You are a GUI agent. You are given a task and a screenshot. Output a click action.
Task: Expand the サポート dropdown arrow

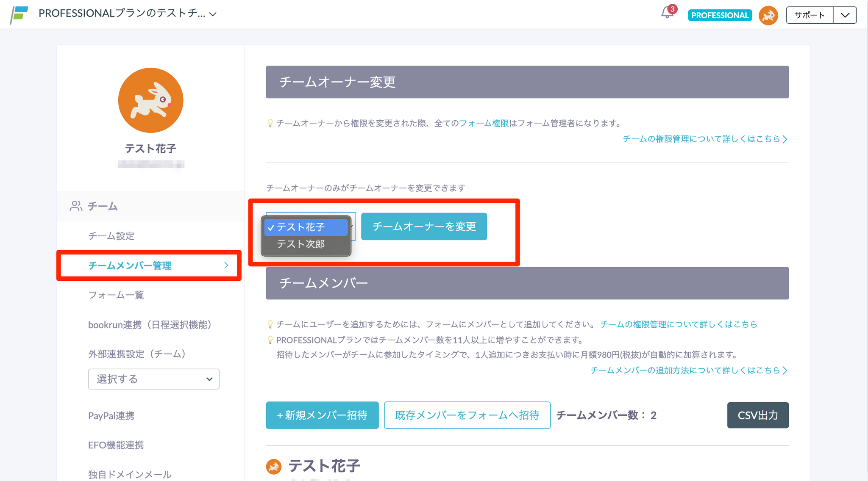point(845,15)
